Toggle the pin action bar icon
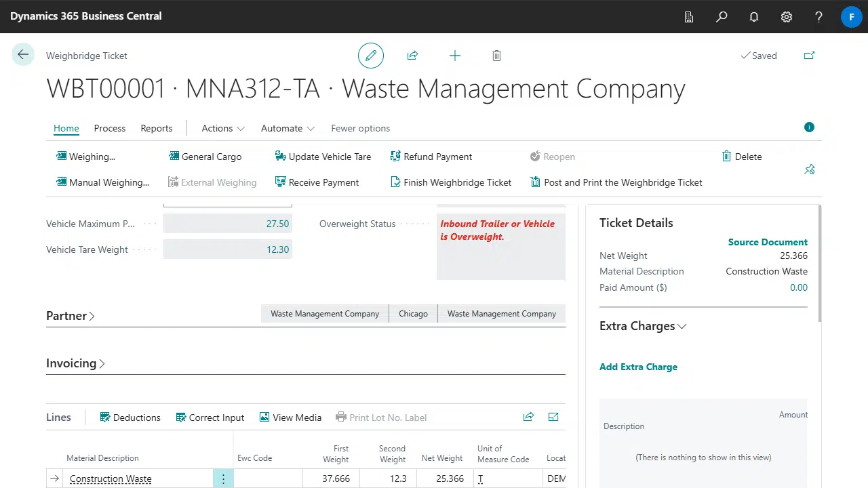 click(809, 169)
